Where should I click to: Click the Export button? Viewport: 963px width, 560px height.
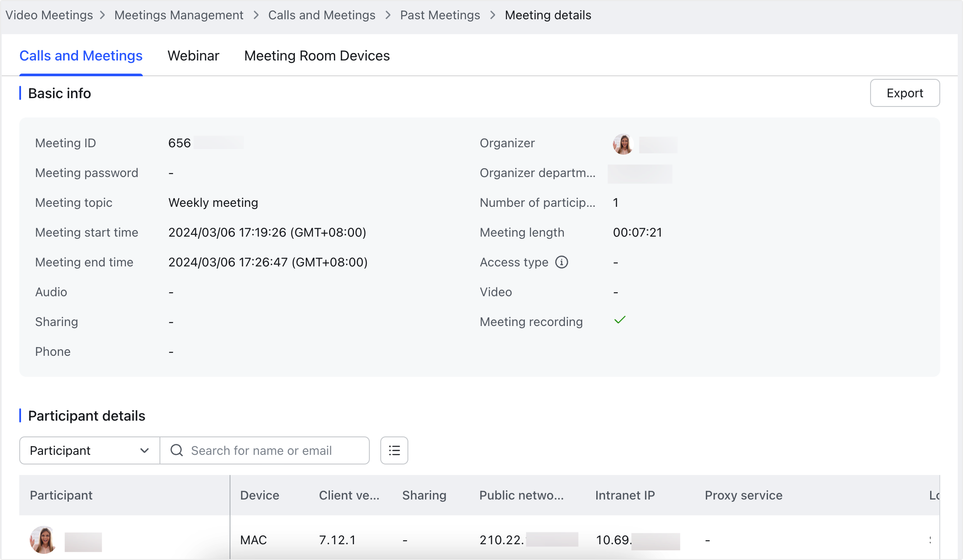pos(905,93)
